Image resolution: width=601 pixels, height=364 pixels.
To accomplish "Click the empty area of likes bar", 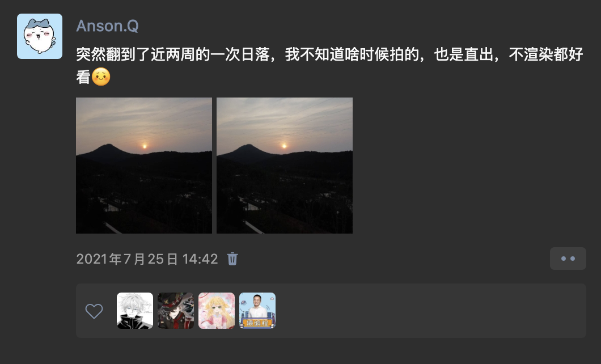I will tap(429, 311).
